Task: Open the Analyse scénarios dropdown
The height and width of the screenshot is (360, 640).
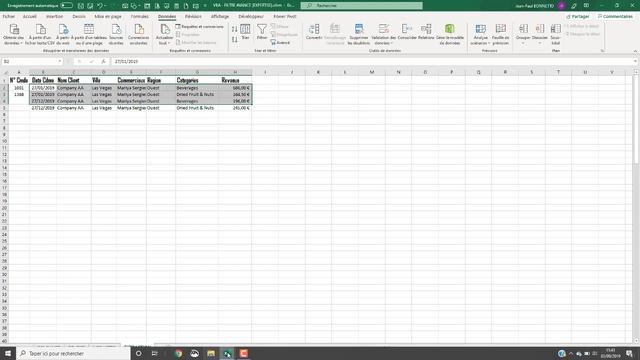Action: [x=480, y=34]
